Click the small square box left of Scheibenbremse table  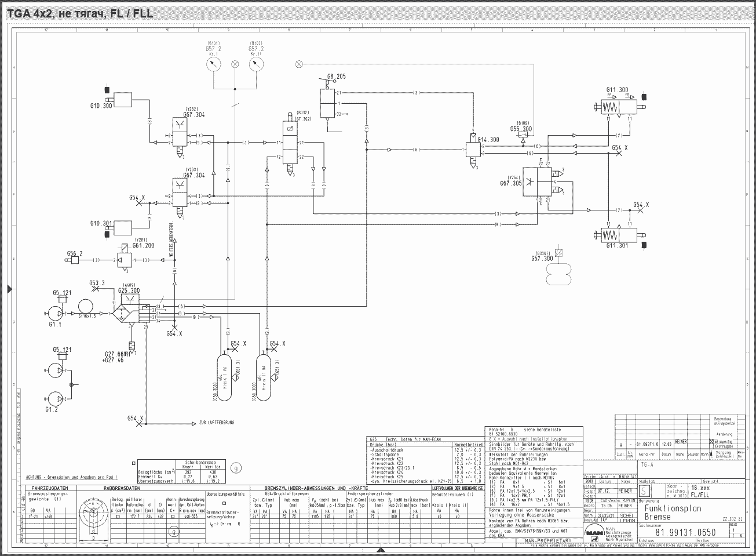click(134, 463)
